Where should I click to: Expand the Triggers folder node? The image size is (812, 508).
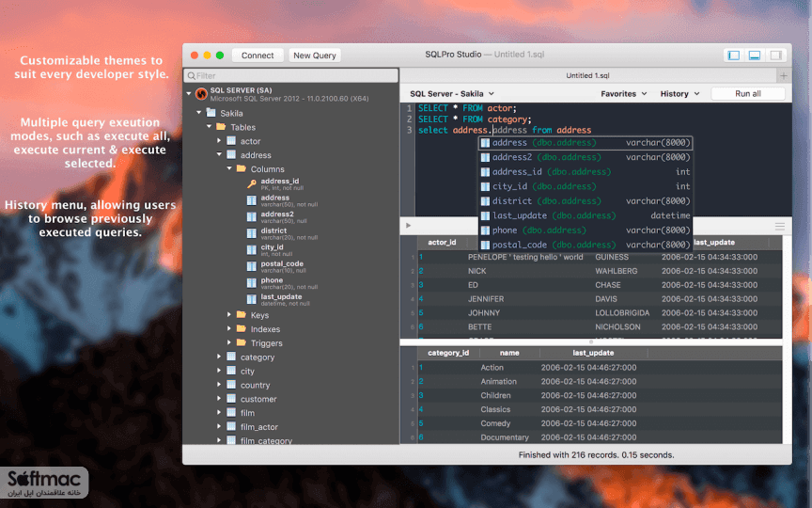click(229, 342)
